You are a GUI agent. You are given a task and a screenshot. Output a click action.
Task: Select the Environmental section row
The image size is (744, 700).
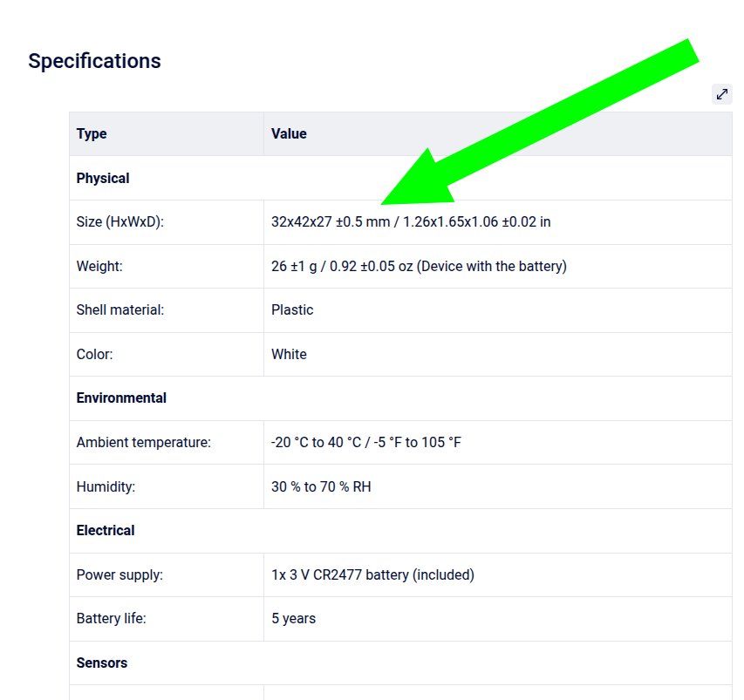(400, 398)
